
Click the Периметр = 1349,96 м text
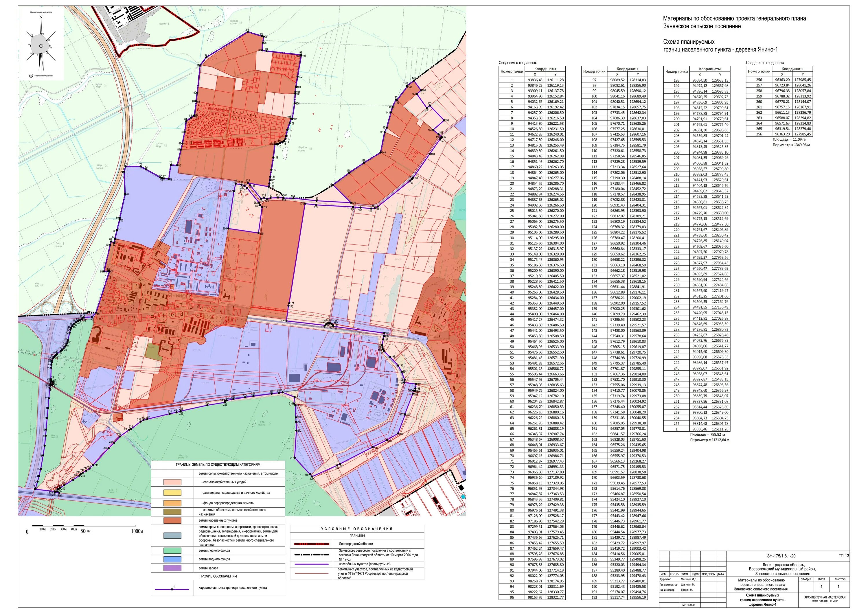pyautogui.click(x=791, y=145)
